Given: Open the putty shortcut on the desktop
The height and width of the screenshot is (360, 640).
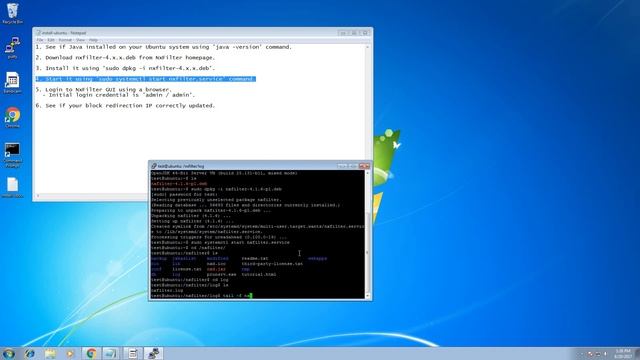Looking at the screenshot, I should pyautogui.click(x=13, y=47).
